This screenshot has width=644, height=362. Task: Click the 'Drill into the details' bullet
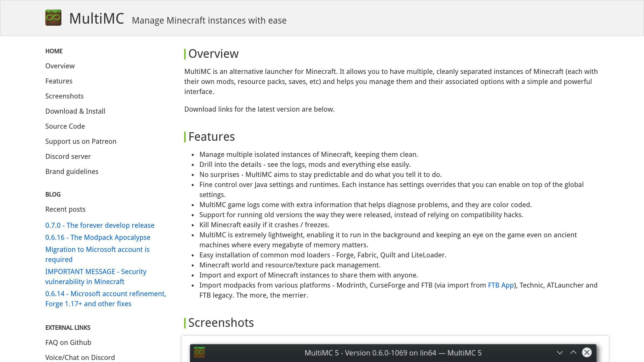coord(305,164)
